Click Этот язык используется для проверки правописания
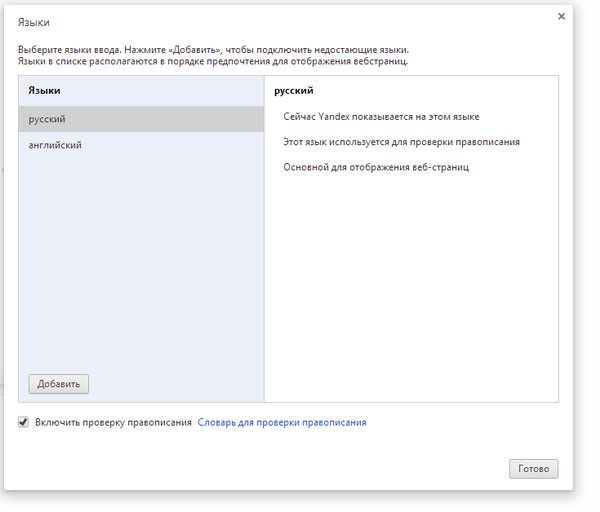The width and height of the screenshot is (600, 512). coord(401,142)
